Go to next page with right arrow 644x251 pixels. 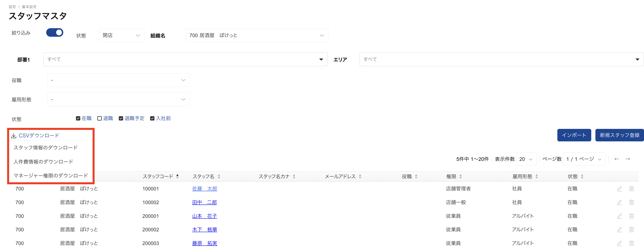(628, 159)
